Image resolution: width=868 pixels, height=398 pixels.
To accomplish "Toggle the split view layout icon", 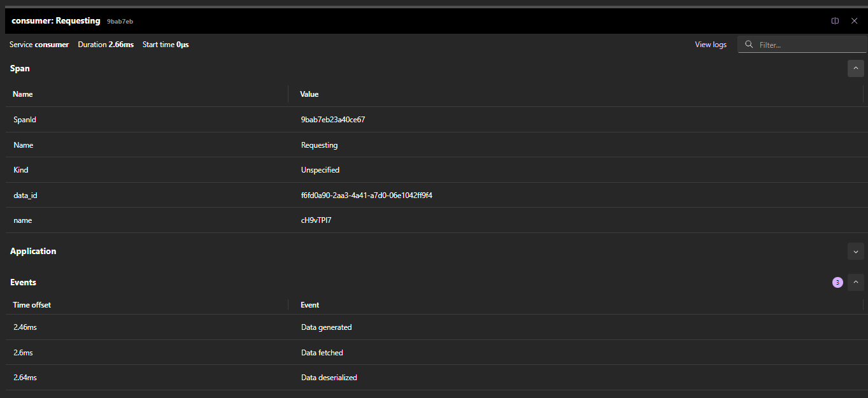I will point(835,21).
